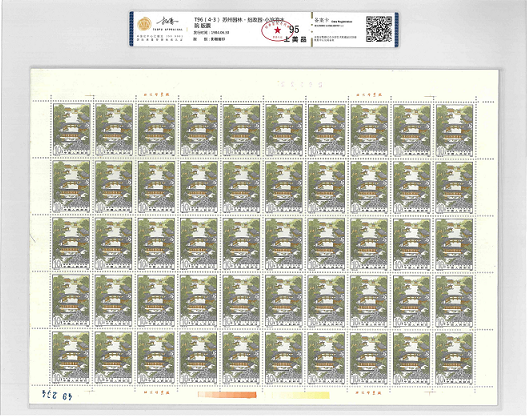
Task: Click the yellow color bar in bottom margin
Action: tap(301, 395)
